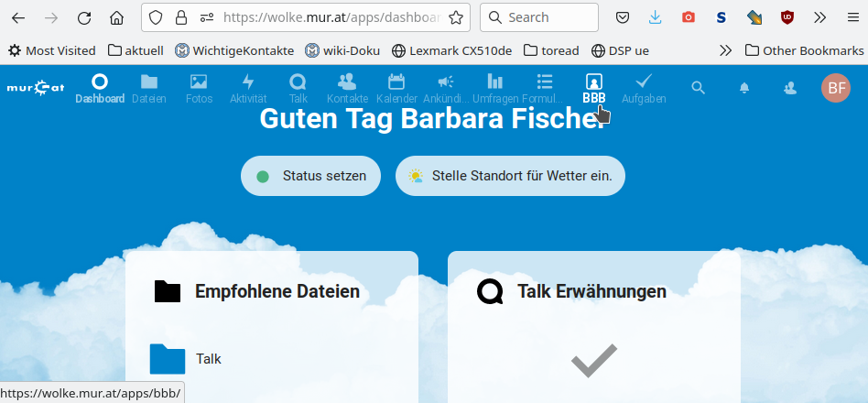Click the Status setzen button
Screen dimensions: 868x403
click(310, 176)
